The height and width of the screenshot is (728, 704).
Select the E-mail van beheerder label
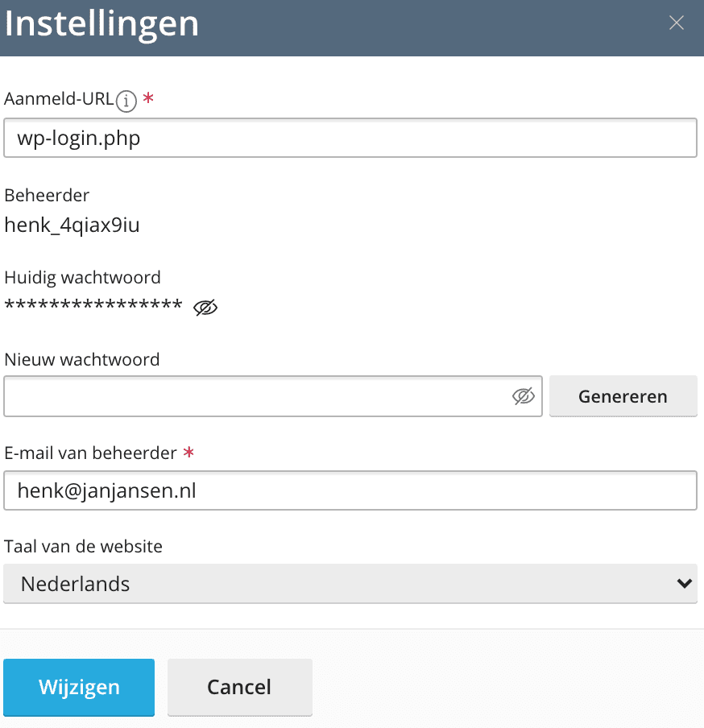(x=90, y=453)
